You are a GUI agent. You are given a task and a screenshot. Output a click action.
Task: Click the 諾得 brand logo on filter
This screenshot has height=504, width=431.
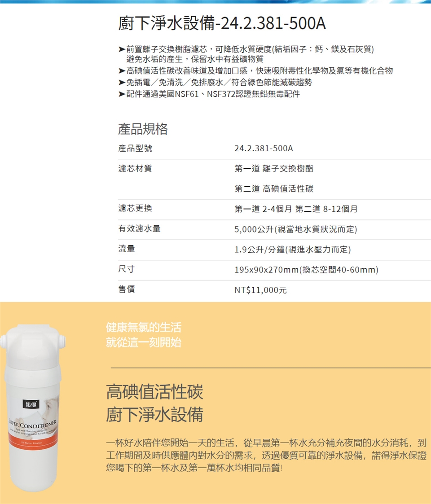pos(31,404)
